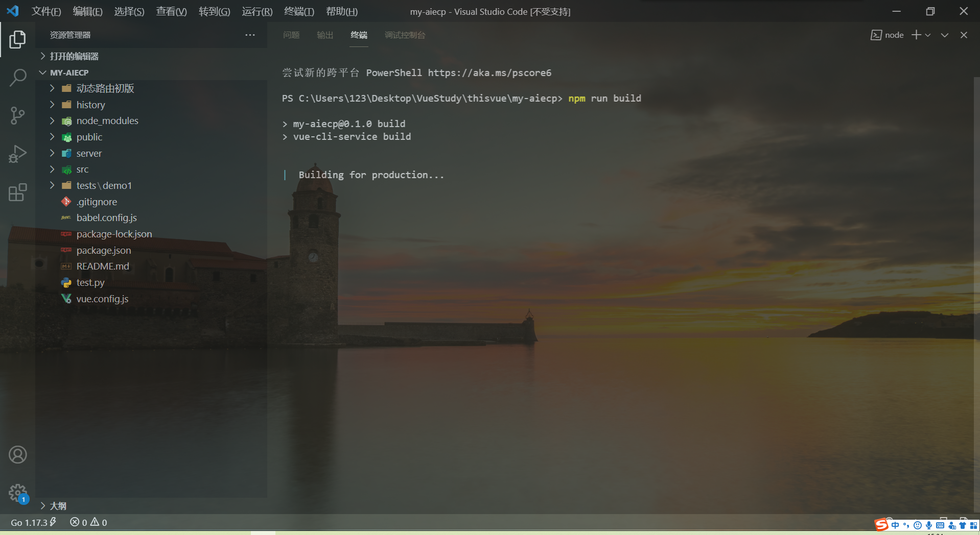Open the 选择(S) menu
Image resolution: width=980 pixels, height=535 pixels.
click(129, 11)
